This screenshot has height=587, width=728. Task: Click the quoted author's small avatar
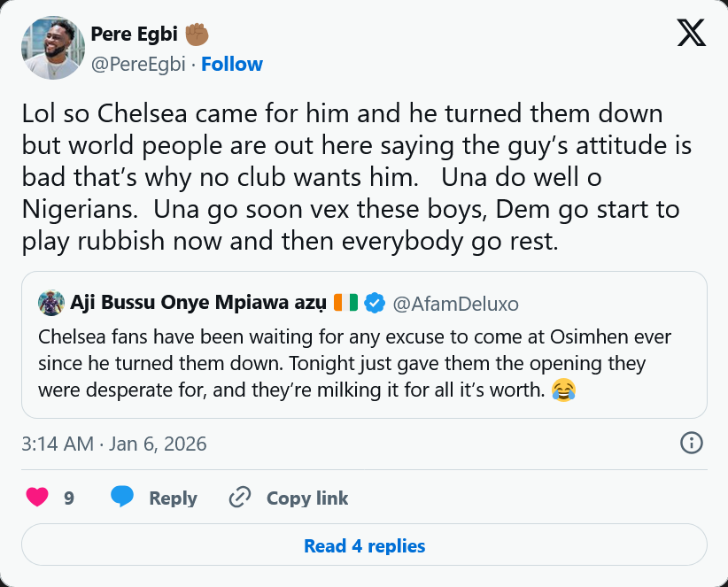pos(51,304)
